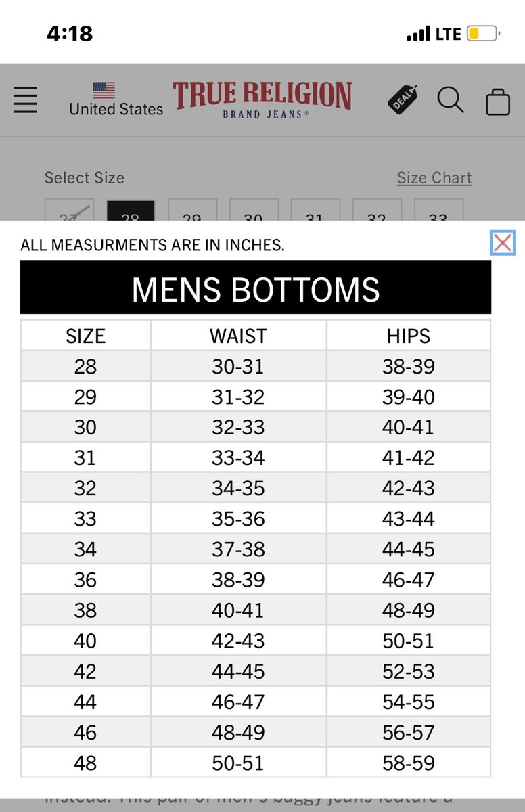This screenshot has height=812, width=525.
Task: Select size 30 button
Action: tap(254, 210)
